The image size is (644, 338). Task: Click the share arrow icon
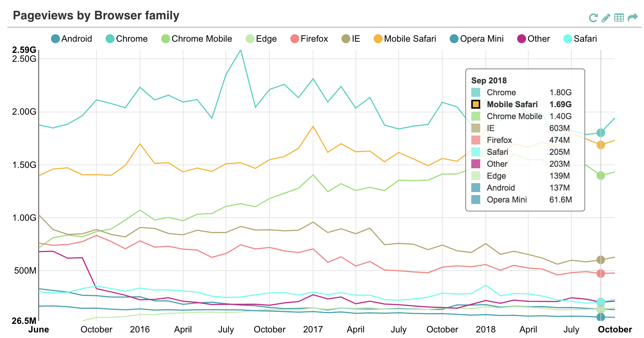[x=632, y=17]
